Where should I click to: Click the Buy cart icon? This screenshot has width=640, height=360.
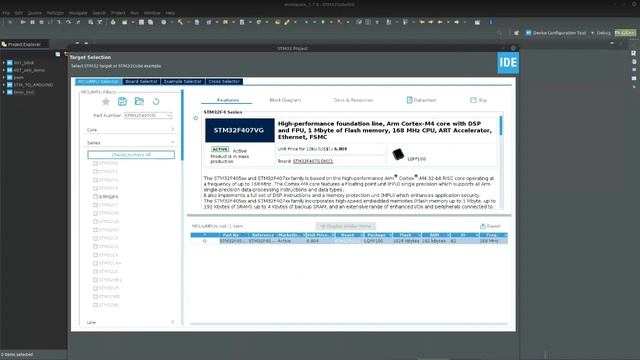473,100
